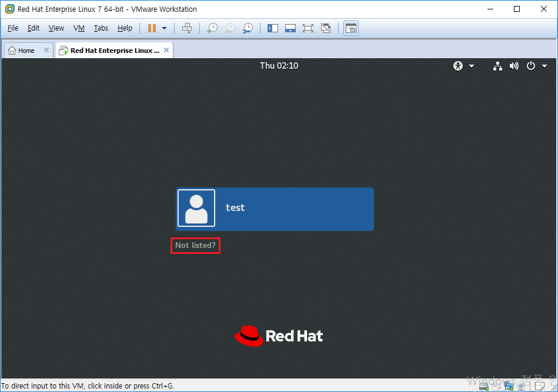Click the CD/DVD drive status icon
Screen dimensions: 558x392
tap(496, 386)
